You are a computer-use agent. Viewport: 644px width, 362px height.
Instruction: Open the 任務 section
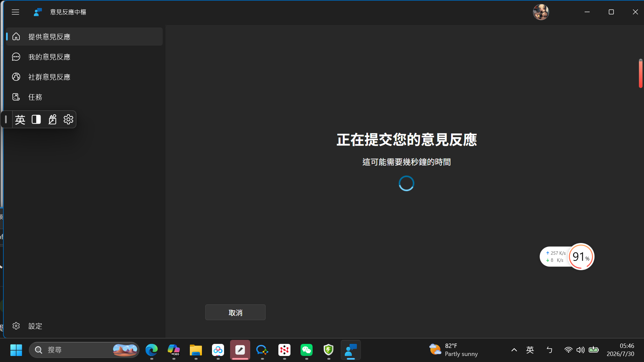pyautogui.click(x=85, y=97)
